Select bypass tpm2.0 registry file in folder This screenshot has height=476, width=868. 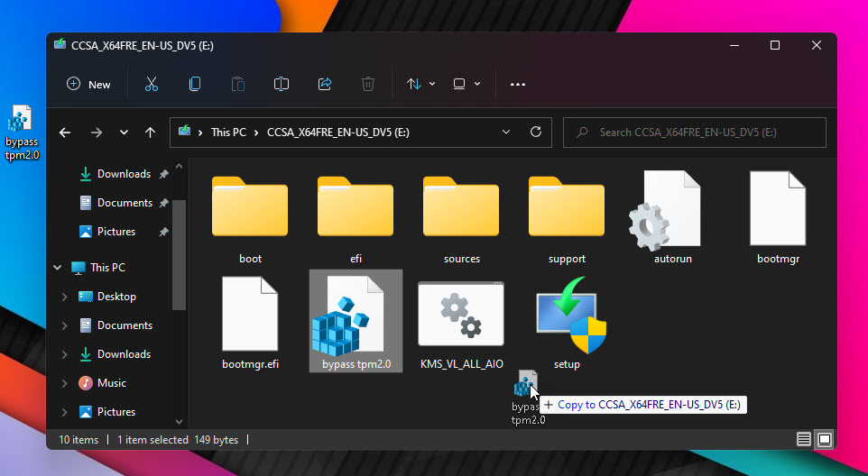(x=356, y=321)
